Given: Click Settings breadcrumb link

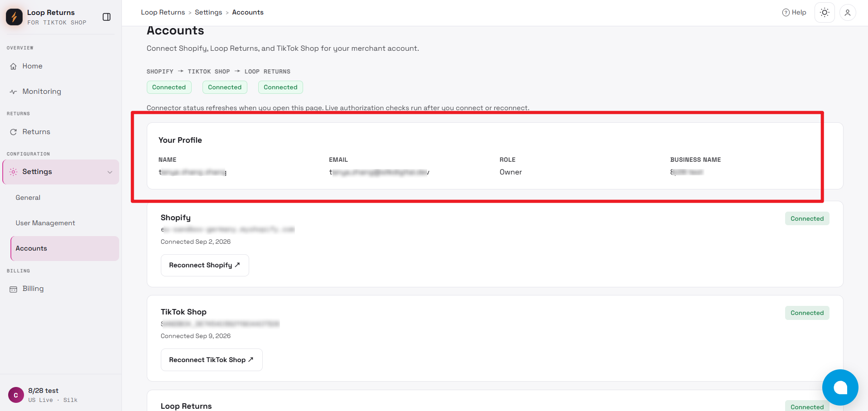Looking at the screenshot, I should coord(208,12).
